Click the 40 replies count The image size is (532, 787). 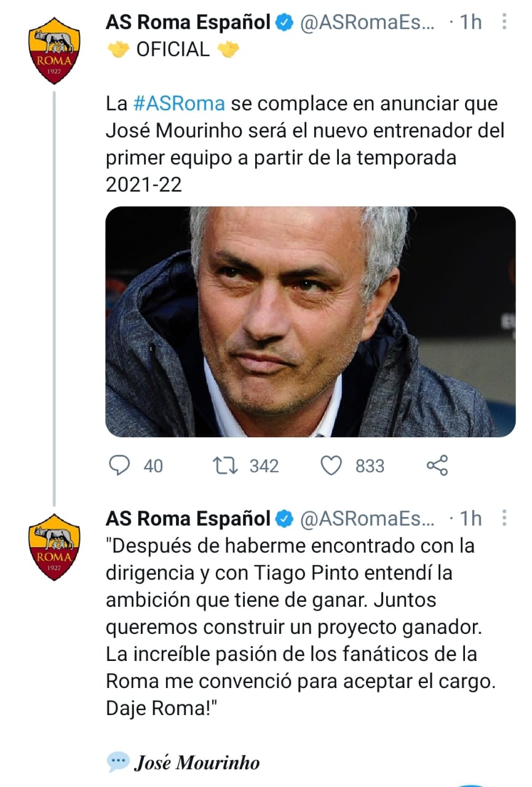(x=153, y=466)
